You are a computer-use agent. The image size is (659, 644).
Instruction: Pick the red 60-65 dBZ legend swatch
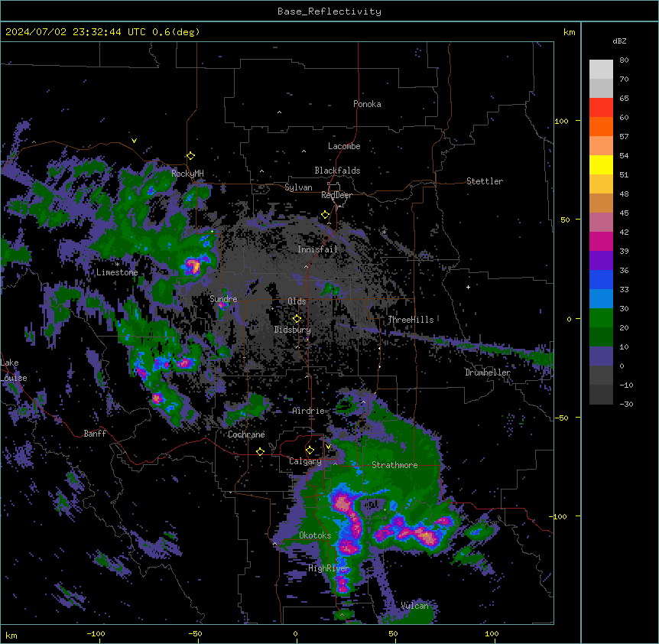(601, 108)
